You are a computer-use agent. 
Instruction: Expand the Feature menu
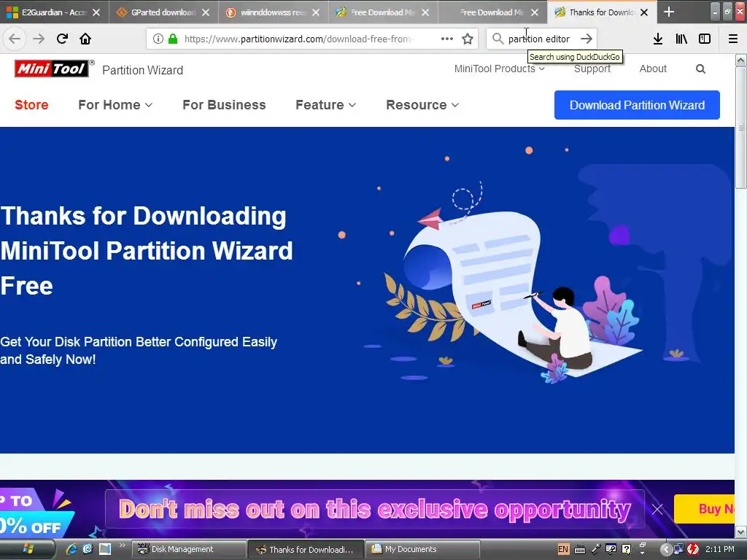click(326, 105)
